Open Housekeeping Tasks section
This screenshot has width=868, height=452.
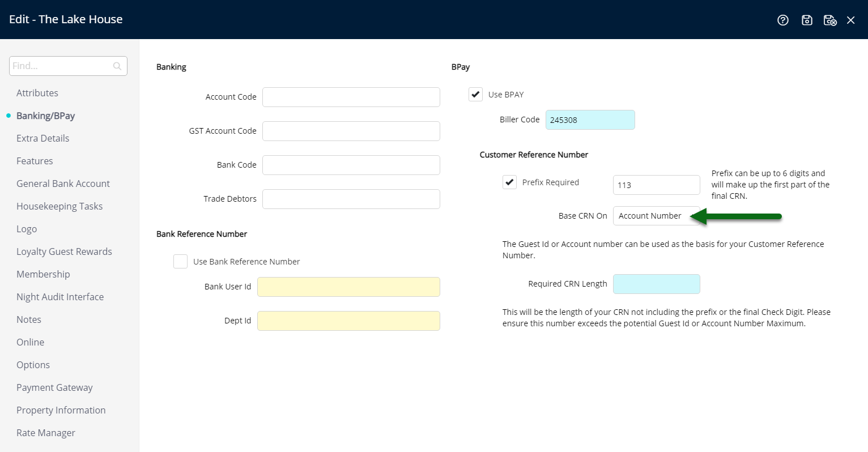tap(59, 206)
